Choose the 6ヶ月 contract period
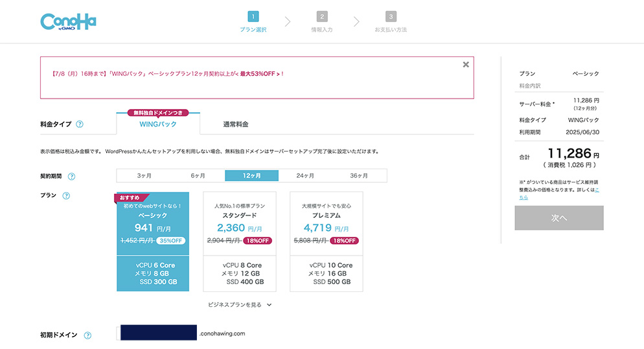This screenshot has height=349, width=644. [198, 176]
